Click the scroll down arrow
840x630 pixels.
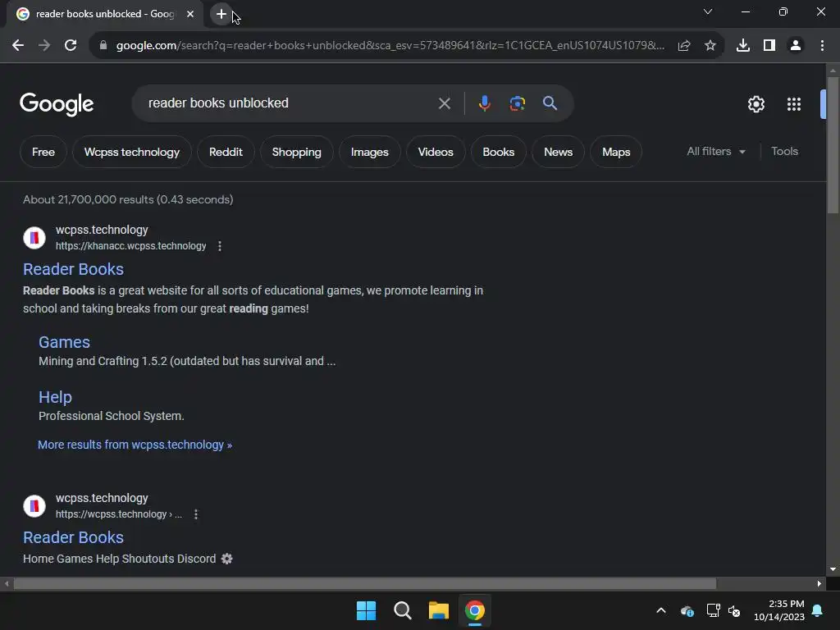point(833,569)
